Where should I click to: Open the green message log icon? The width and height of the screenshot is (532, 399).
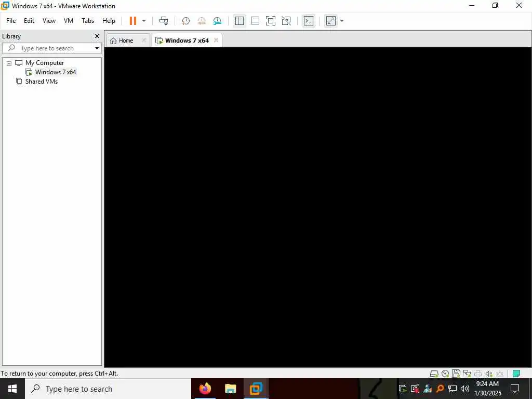click(x=516, y=374)
